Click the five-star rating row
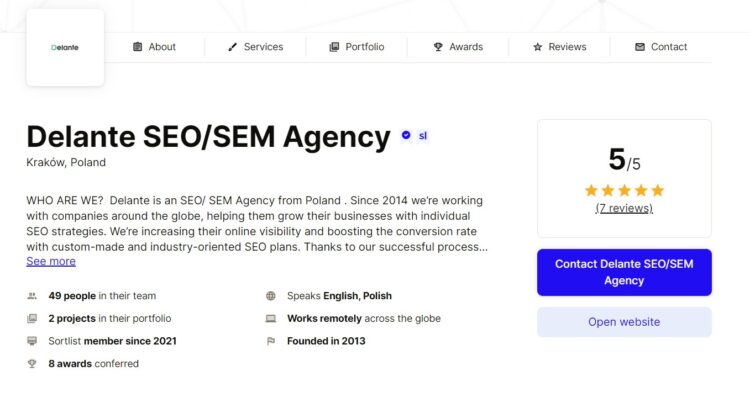 click(624, 191)
